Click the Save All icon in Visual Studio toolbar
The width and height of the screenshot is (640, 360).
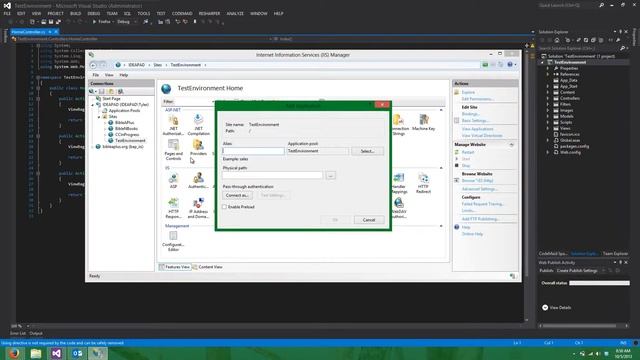point(58,22)
